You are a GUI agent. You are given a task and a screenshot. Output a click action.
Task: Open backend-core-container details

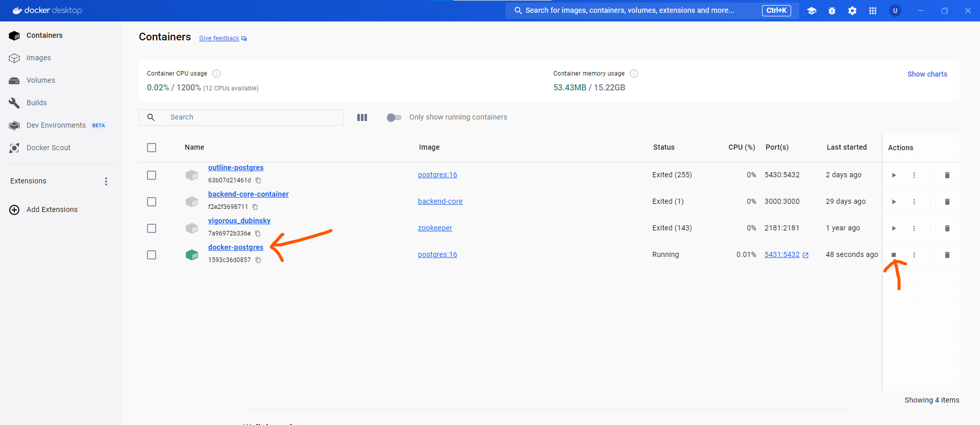[248, 194]
